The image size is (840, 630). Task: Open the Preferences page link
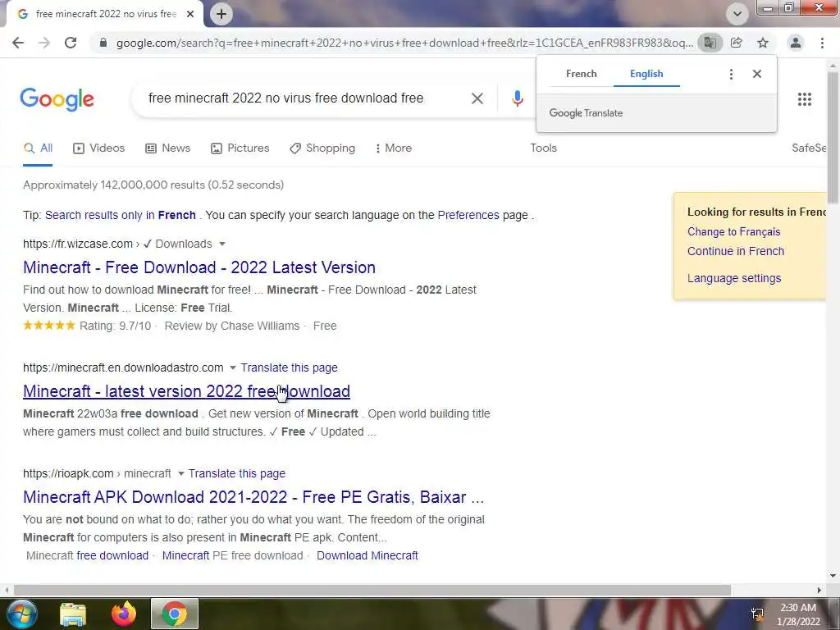coord(468,215)
